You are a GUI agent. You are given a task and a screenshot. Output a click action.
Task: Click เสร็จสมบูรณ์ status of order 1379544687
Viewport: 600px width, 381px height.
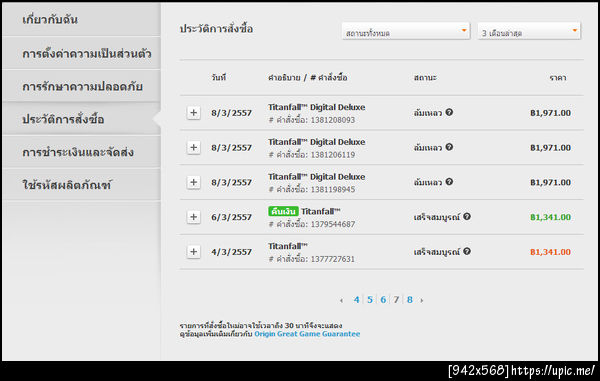pyautogui.click(x=437, y=217)
